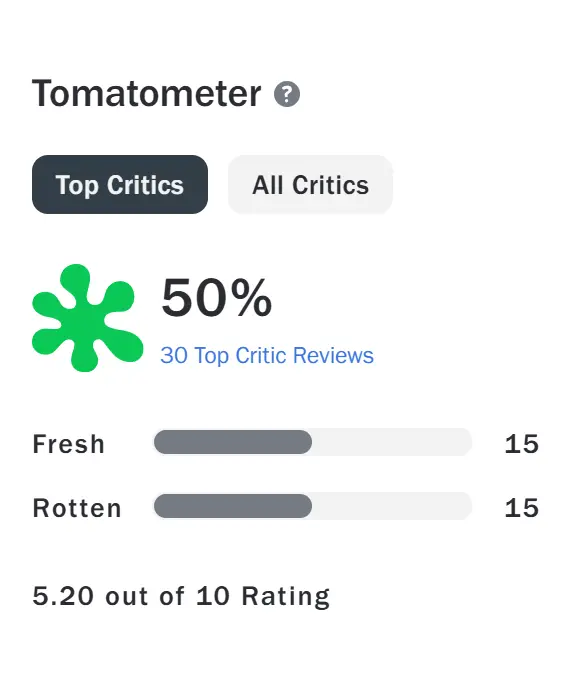
Task: Click the Rotten label
Action: coord(77,508)
